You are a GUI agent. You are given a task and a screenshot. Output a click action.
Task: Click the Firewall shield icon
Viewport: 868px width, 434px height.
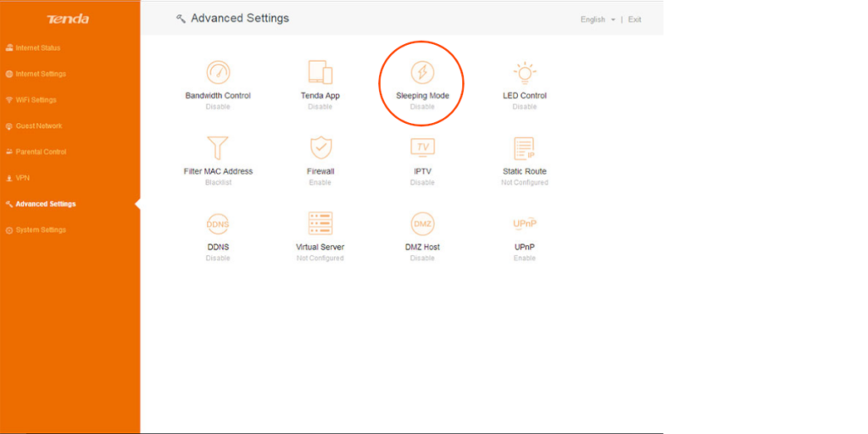pos(320,148)
